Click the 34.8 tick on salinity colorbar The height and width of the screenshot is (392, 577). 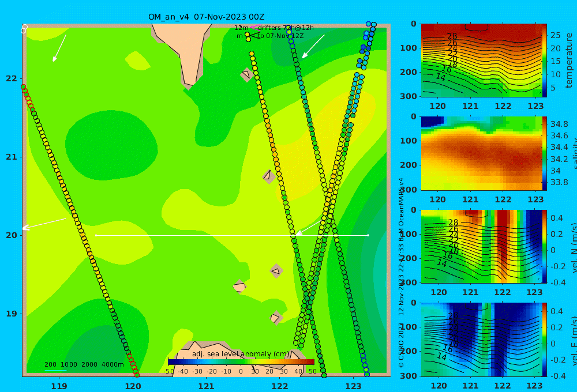[559, 124]
